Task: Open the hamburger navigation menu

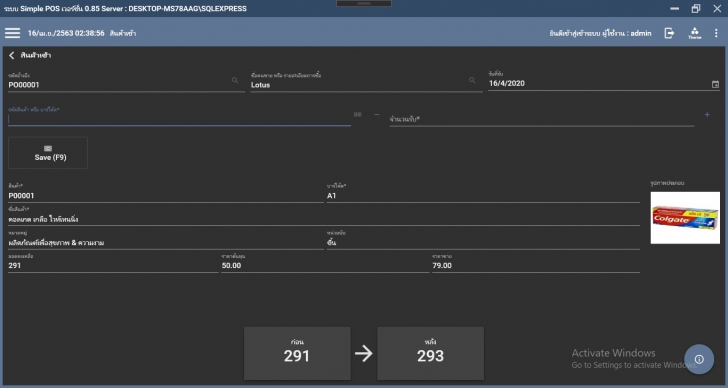Action: (13, 33)
